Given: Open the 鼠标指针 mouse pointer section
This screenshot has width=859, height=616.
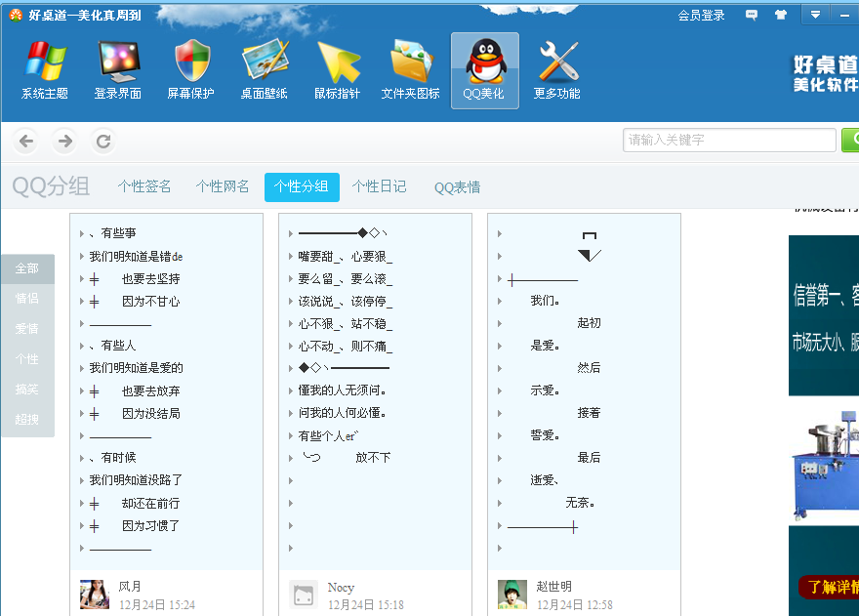Looking at the screenshot, I should click(338, 70).
